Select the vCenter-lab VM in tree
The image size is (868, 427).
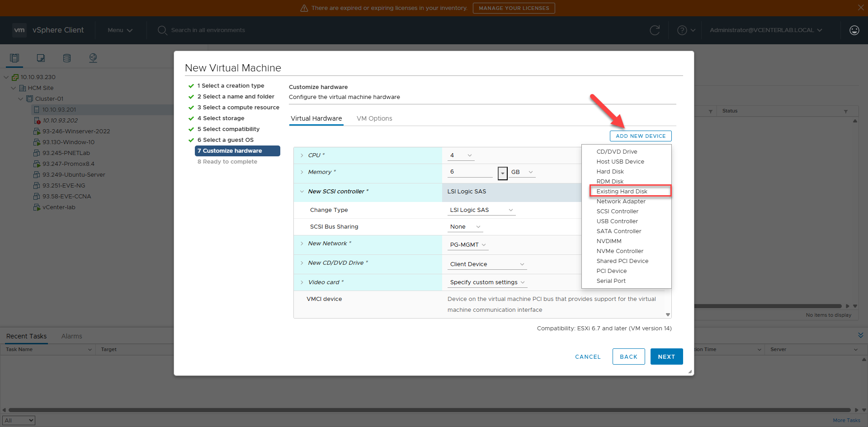[59, 207]
